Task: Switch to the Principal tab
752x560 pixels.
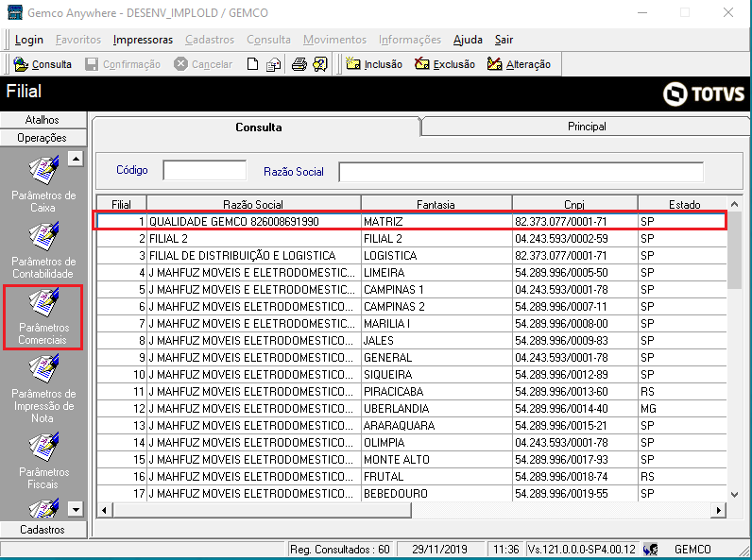Action: 587,127
